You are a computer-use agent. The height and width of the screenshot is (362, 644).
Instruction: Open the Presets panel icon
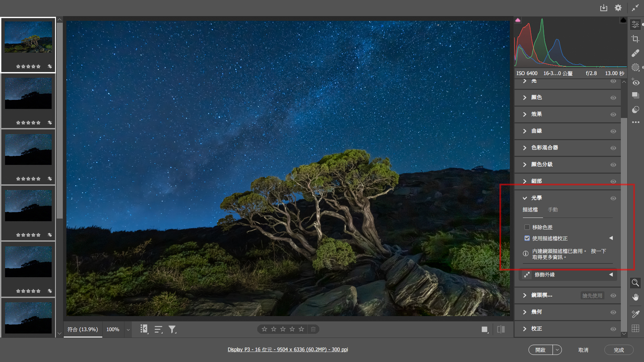point(635,110)
